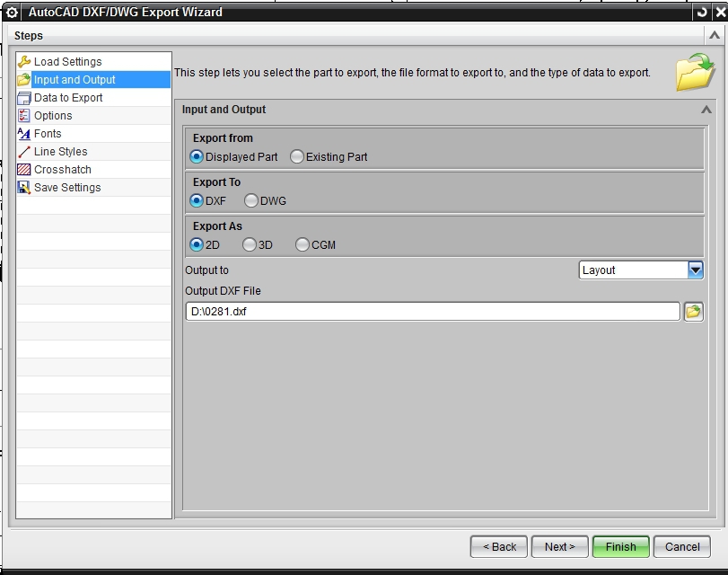Click the Cancel button
Viewport: 728px width, 575px height.
click(x=682, y=546)
